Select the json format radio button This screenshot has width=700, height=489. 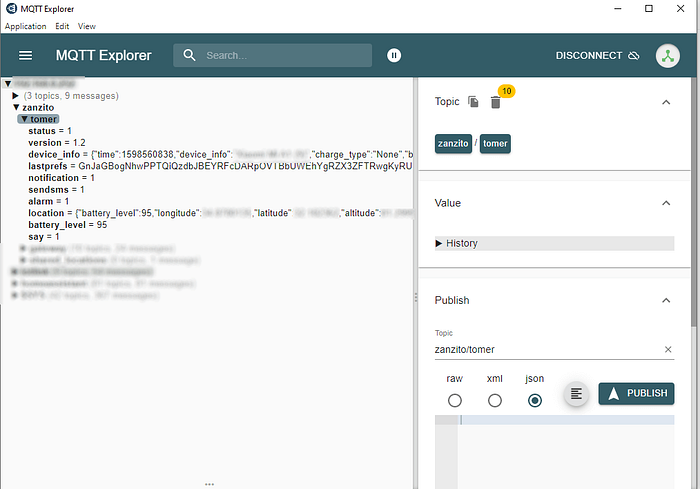[x=534, y=400]
